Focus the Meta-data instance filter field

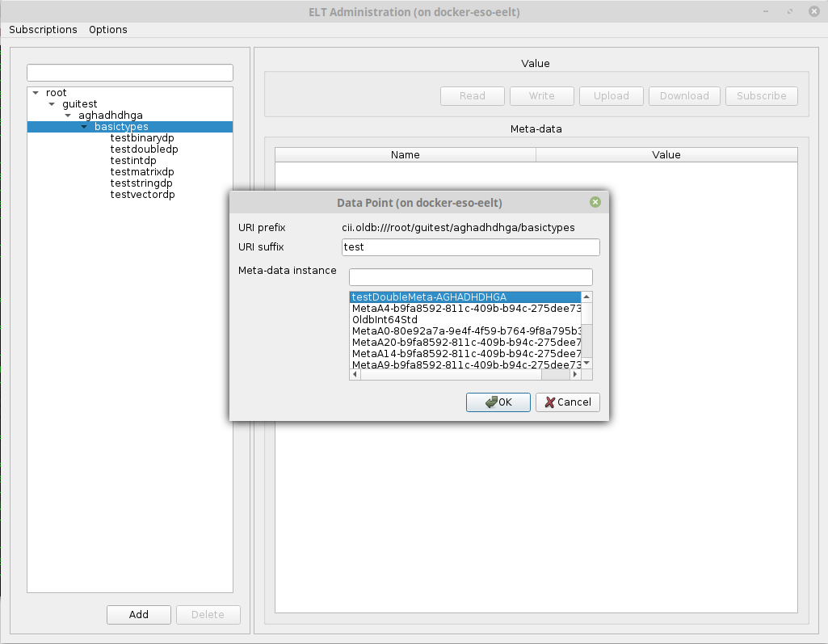point(470,277)
